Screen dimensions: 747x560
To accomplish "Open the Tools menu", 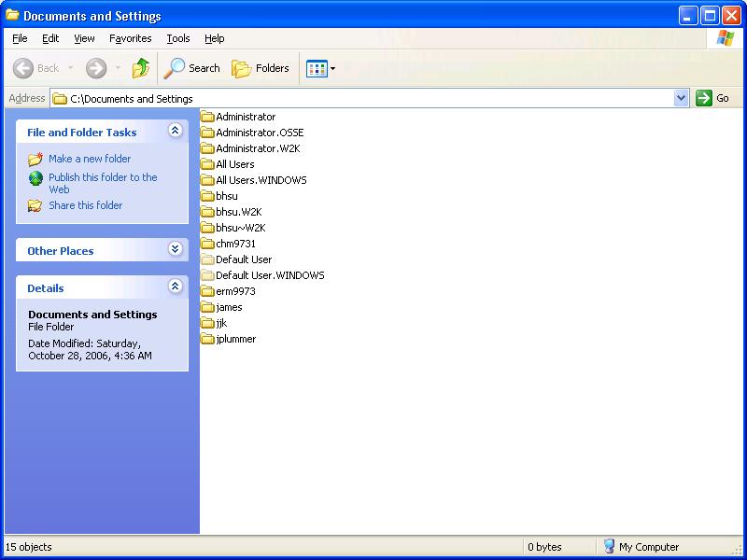I will (x=177, y=38).
